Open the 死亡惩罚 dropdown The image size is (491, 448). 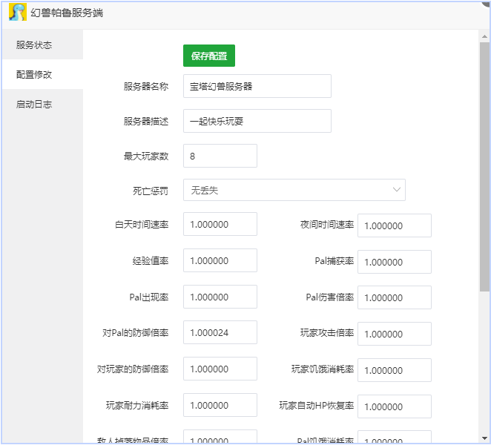pos(294,190)
